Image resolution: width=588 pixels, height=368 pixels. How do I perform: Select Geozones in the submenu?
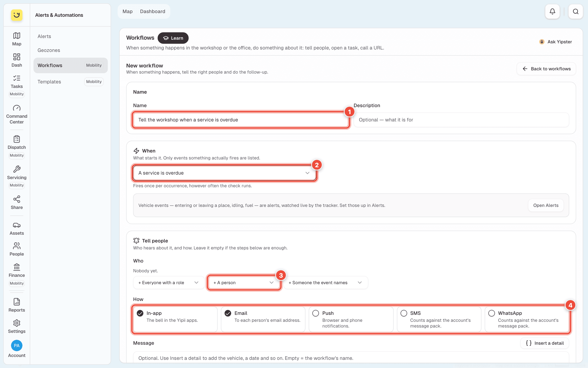70,50
